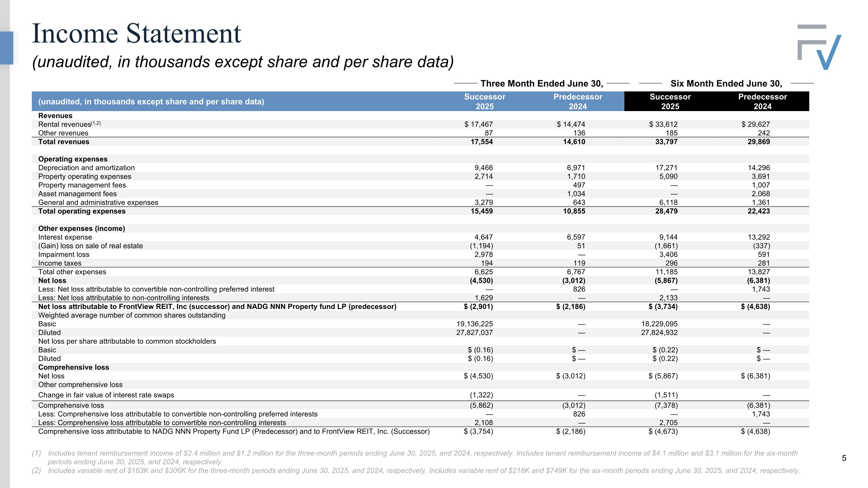The image size is (868, 488).
Task: Select "(Gain) loss on sale of real estate"
Action: pyautogui.click(x=91, y=246)
